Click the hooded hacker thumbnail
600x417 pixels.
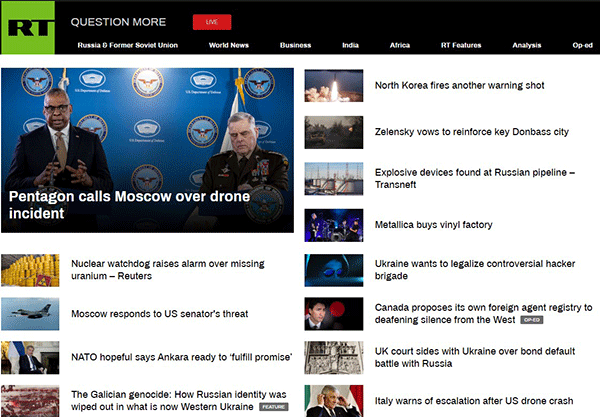(x=334, y=270)
